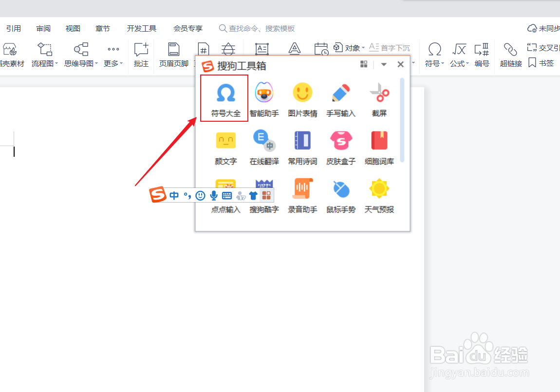Insert a 超链接 hyperlink
This screenshot has height=392, width=560.
[511, 55]
